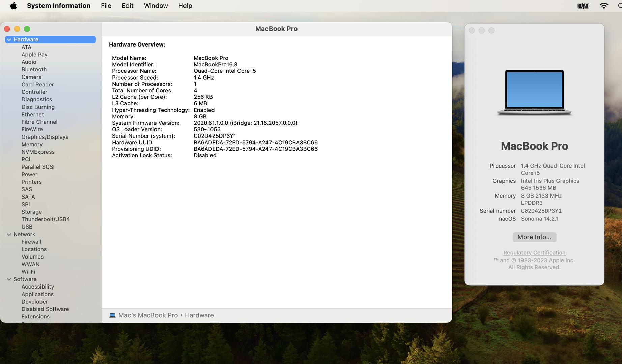The image size is (622, 364).
Task: Select USB in the sidebar
Action: [x=27, y=227]
